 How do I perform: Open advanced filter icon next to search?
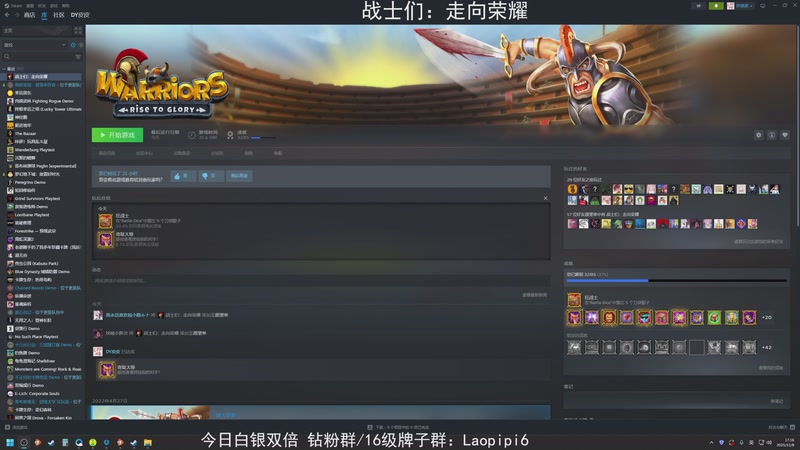[x=78, y=57]
